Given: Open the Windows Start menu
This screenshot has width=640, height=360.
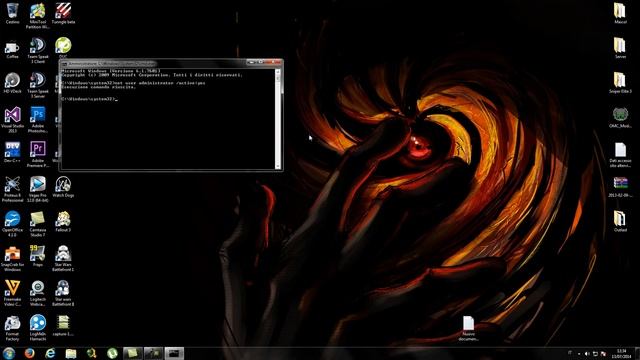Looking at the screenshot, I should (x=9, y=353).
